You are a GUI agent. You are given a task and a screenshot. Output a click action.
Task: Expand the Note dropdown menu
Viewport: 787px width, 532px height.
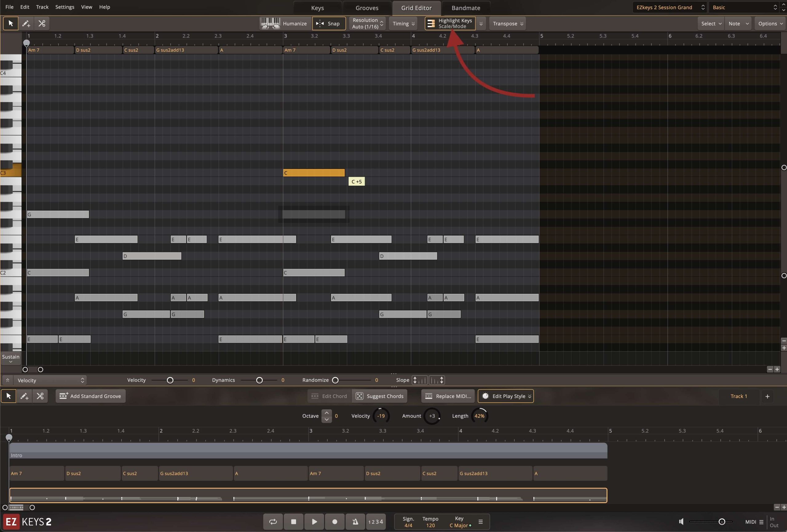coord(738,23)
